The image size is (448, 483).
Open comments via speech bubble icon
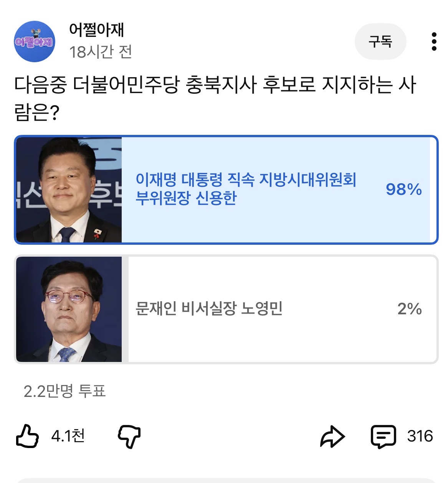[x=383, y=437]
